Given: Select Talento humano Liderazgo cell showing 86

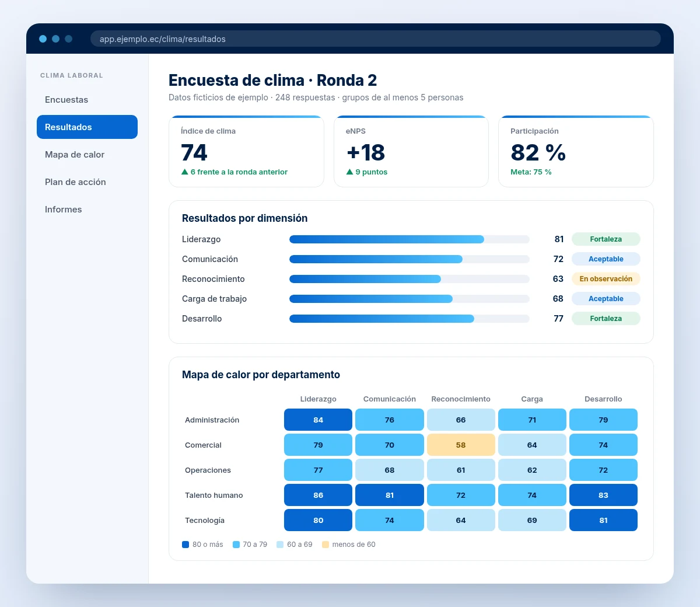Looking at the screenshot, I should [x=318, y=495].
